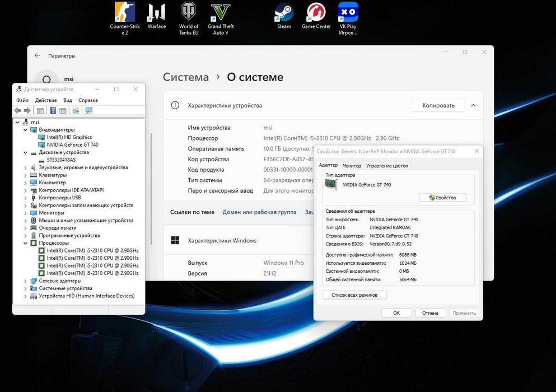556x392 pixels.
Task: Launch the Warface desktop icon
Action: (x=156, y=16)
